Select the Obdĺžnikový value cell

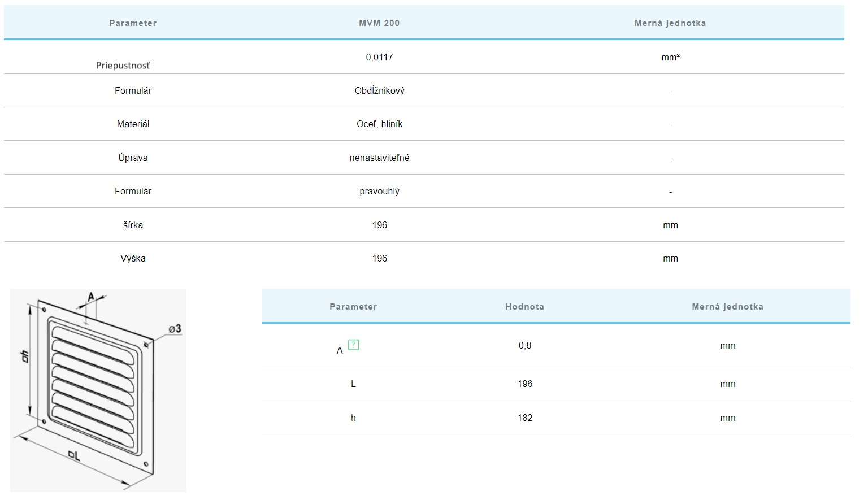tap(379, 90)
